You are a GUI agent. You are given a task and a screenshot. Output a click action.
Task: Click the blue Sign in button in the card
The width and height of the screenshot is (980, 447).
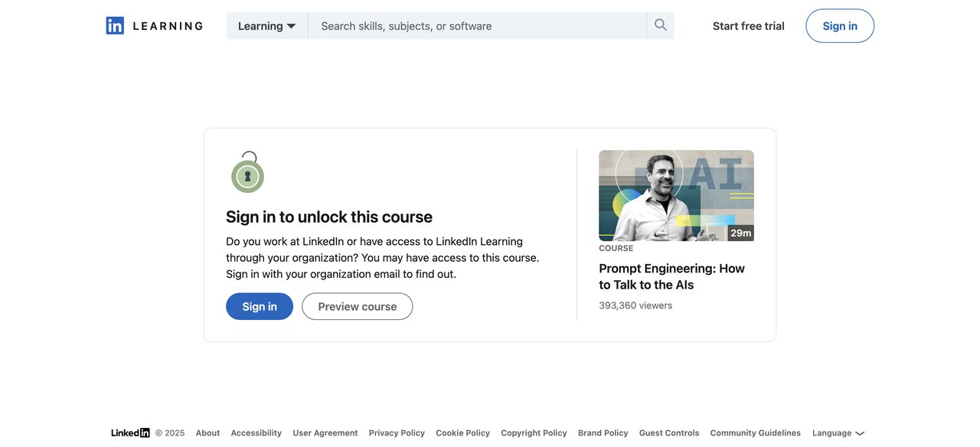pos(260,306)
